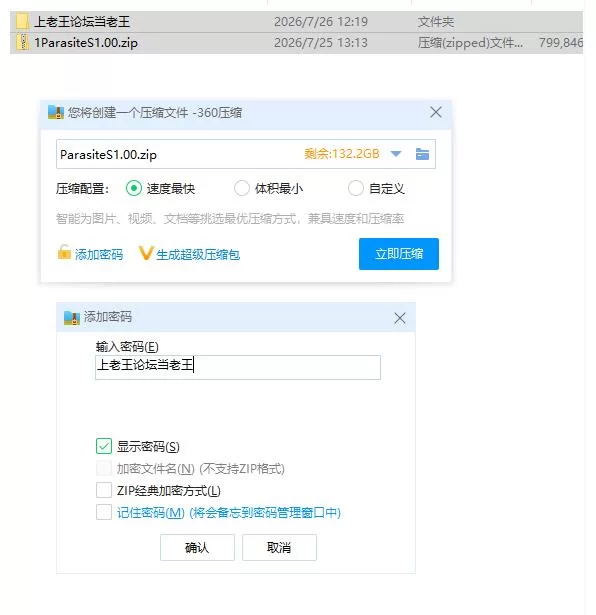Screen dimensions: 596x615
Task: Enable ZIP经典加密方式 checkbox
Action: (x=104, y=490)
